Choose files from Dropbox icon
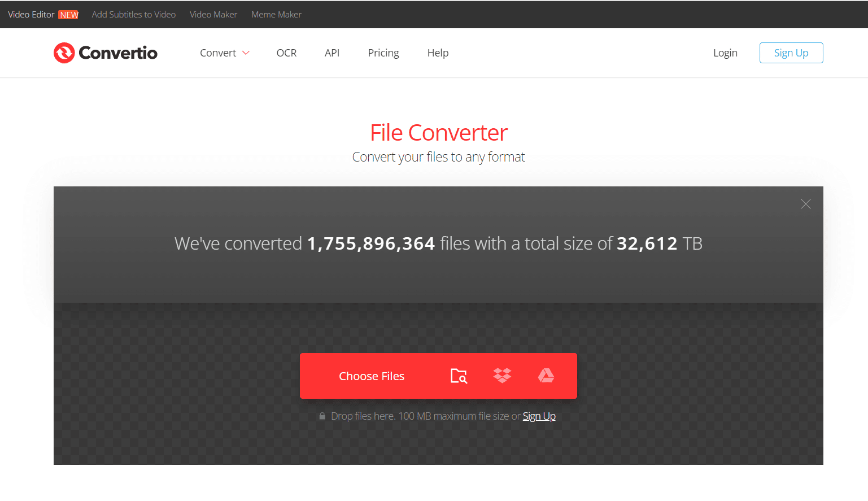 click(x=502, y=376)
